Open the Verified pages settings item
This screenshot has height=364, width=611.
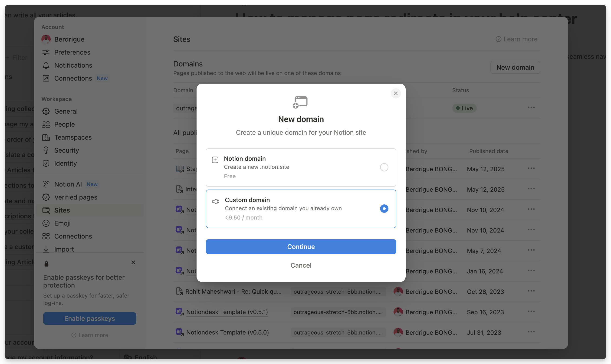(76, 197)
